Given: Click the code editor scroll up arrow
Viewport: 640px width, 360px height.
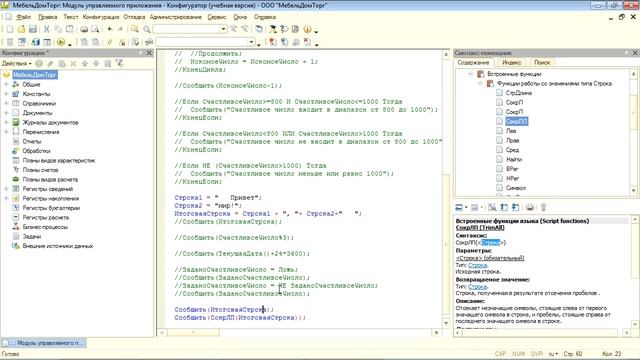Looking at the screenshot, I should click(446, 54).
